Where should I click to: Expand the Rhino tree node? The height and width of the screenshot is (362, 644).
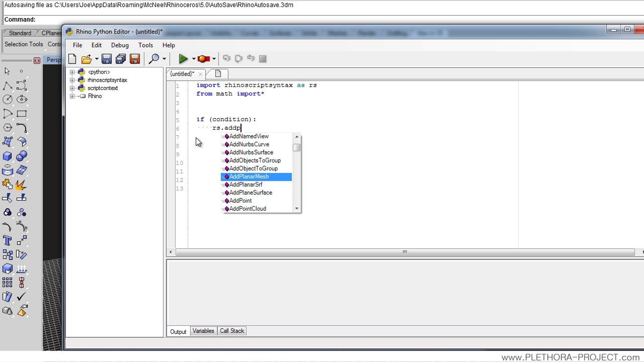tap(72, 96)
